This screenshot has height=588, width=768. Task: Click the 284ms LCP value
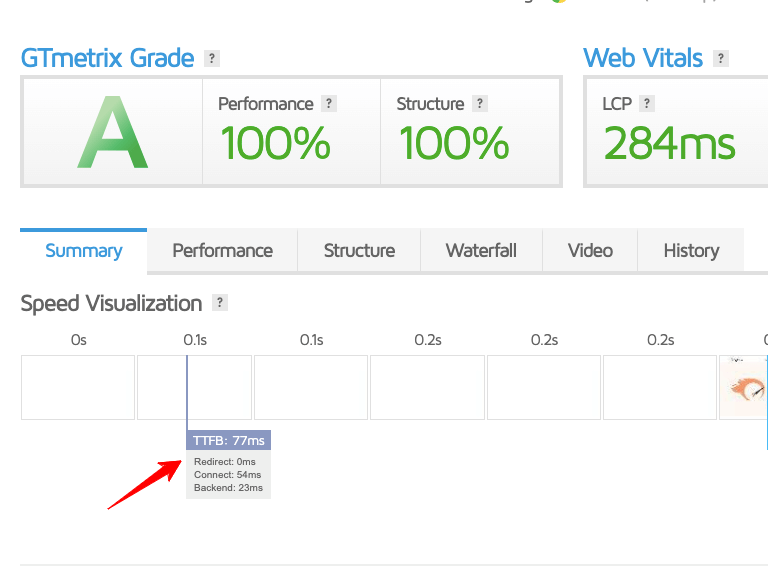(x=669, y=143)
